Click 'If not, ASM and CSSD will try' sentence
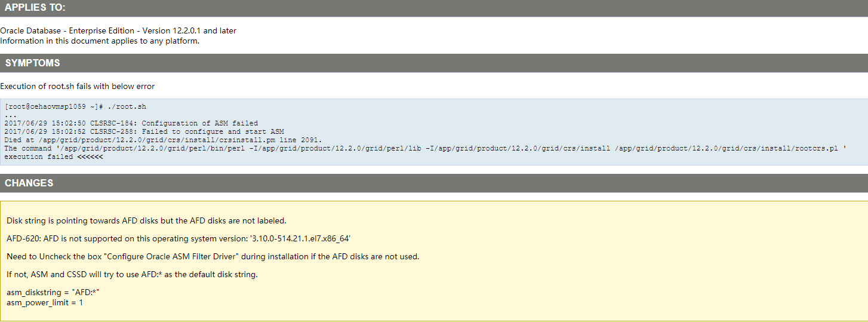Image resolution: width=868 pixels, height=322 pixels. coord(132,274)
